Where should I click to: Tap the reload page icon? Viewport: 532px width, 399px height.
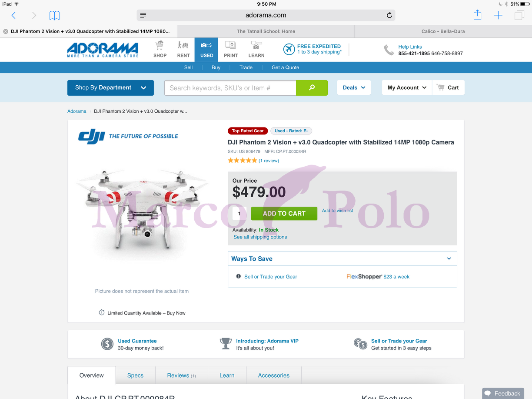click(389, 15)
